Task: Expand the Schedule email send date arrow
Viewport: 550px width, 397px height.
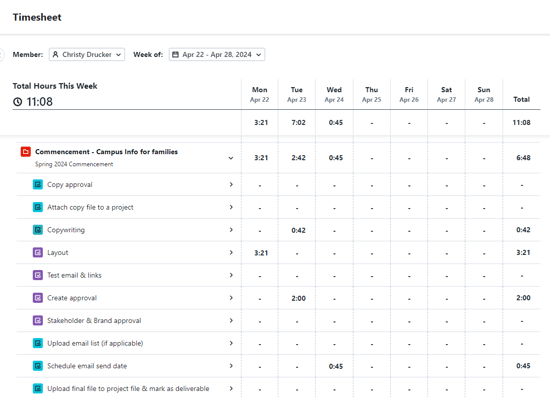Action: [x=231, y=366]
